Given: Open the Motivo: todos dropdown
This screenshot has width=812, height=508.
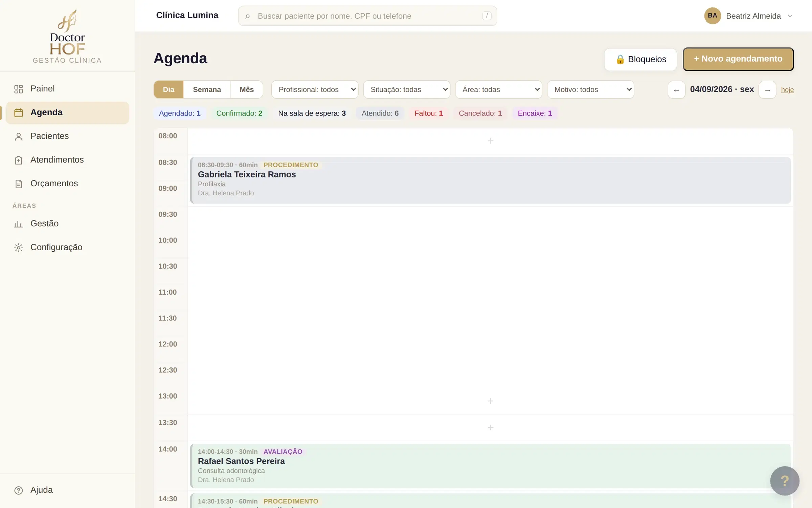Looking at the screenshot, I should click(590, 89).
